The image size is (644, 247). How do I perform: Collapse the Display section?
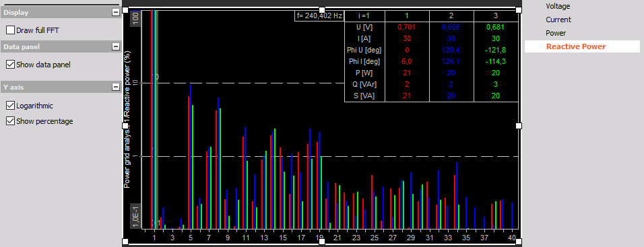pyautogui.click(x=115, y=13)
